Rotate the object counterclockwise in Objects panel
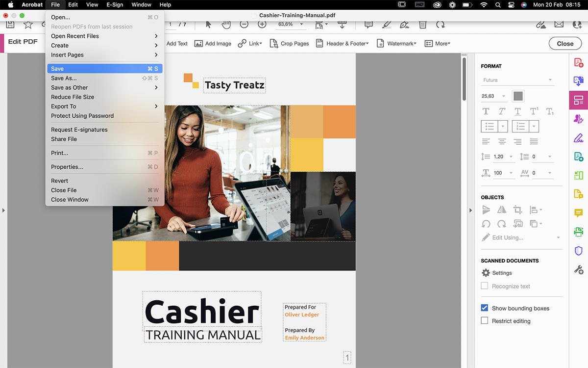 [x=485, y=223]
